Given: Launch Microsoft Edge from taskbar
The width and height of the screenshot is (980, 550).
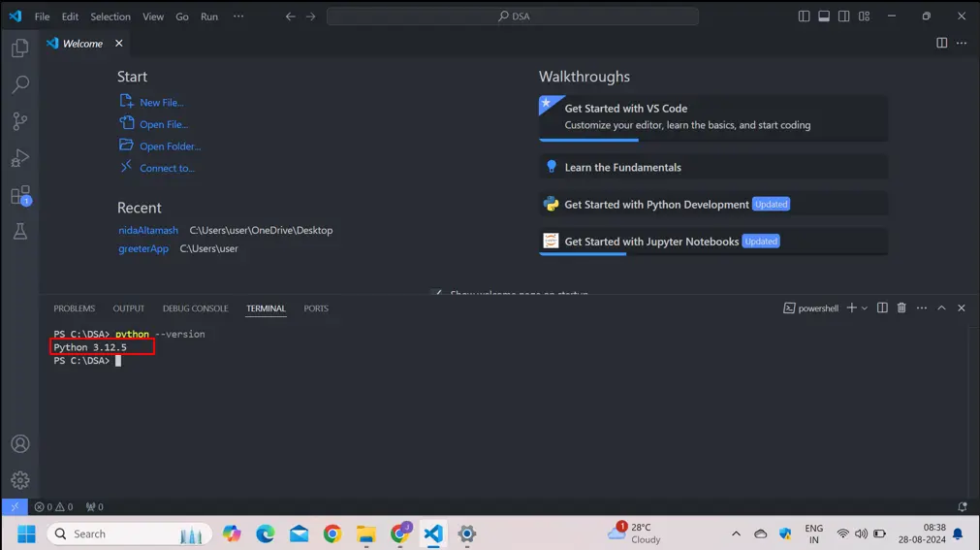Looking at the screenshot, I should point(265,534).
